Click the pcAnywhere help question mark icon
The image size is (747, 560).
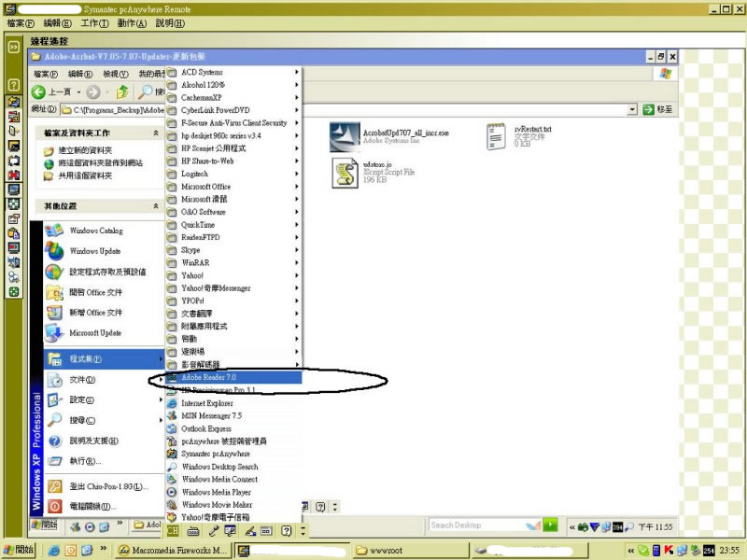(13, 85)
